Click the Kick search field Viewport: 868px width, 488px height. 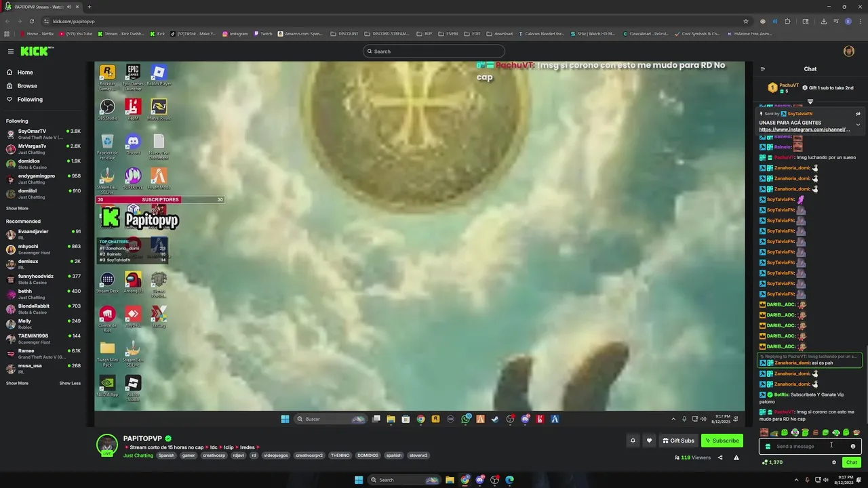434,52
